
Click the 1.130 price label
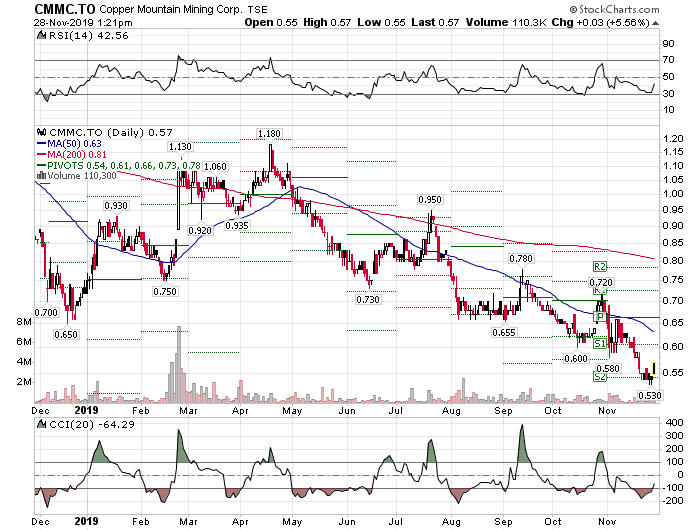pyautogui.click(x=180, y=146)
